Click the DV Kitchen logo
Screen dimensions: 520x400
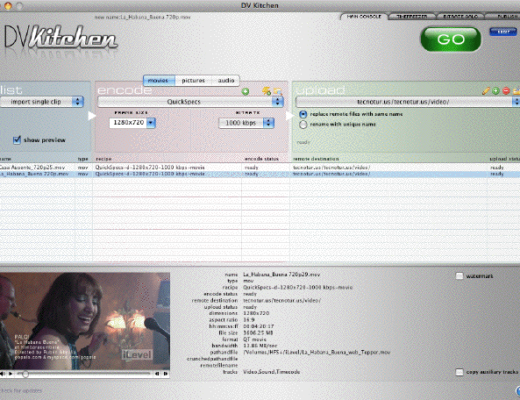point(61,38)
